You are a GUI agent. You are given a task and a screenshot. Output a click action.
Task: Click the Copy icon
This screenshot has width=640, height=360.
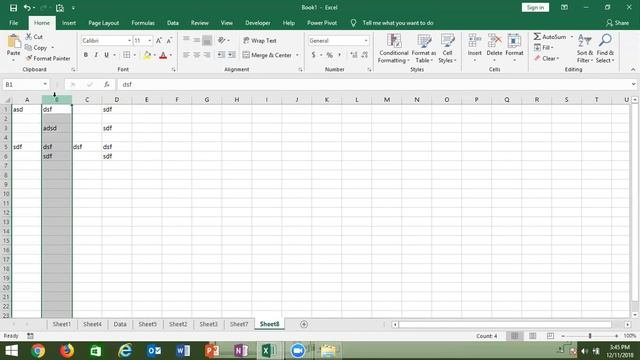point(29,48)
